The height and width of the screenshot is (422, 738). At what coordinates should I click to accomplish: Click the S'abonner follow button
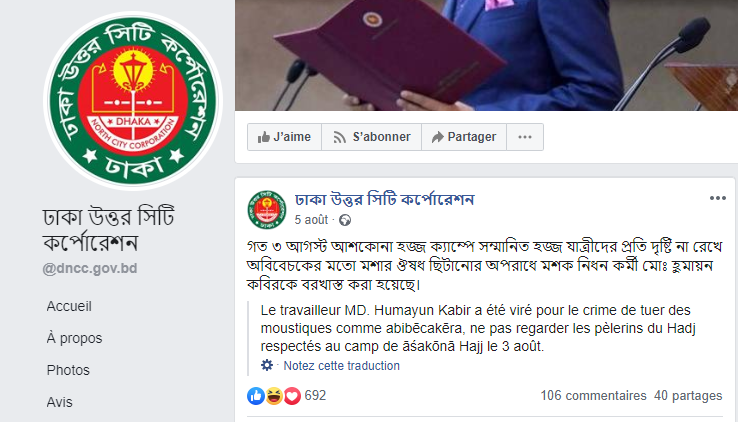[x=371, y=137]
